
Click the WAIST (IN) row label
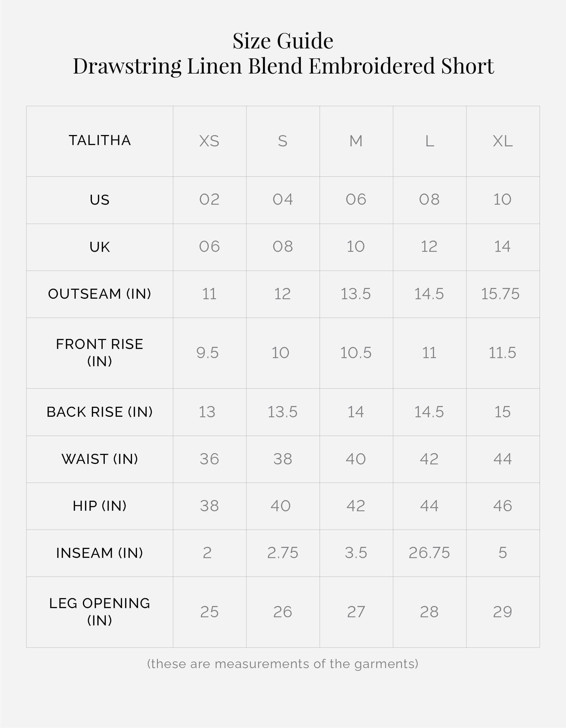[100, 459]
